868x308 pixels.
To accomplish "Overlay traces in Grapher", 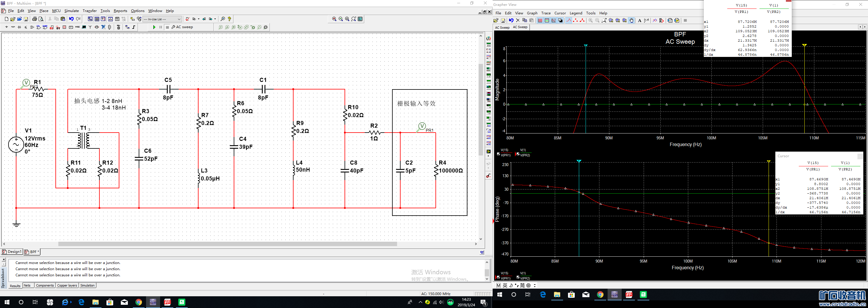I will pos(655,21).
